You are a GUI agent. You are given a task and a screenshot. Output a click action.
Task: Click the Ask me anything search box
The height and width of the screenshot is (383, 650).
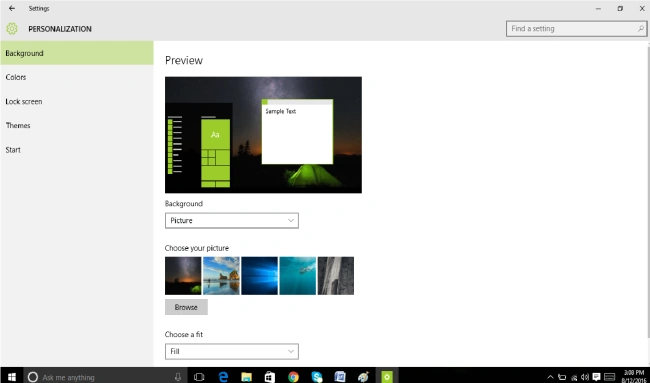(x=106, y=377)
